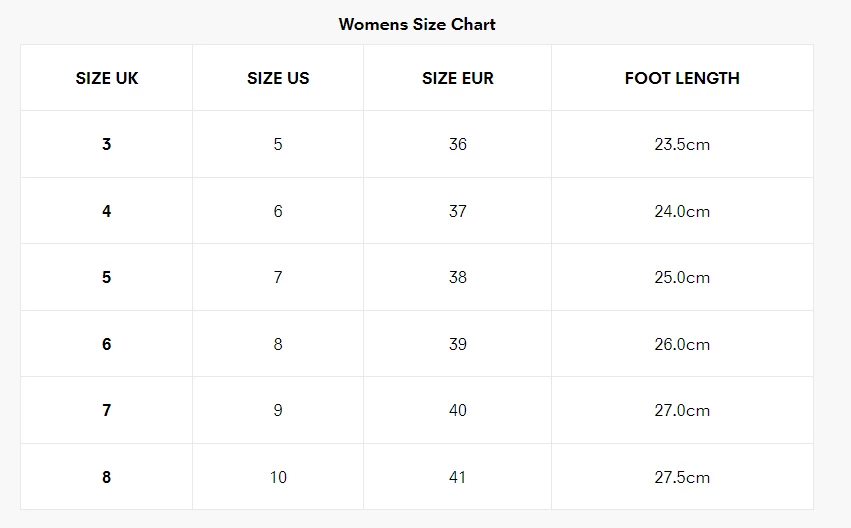Click UK size 6 cell
The image size is (851, 528).
[x=107, y=344]
